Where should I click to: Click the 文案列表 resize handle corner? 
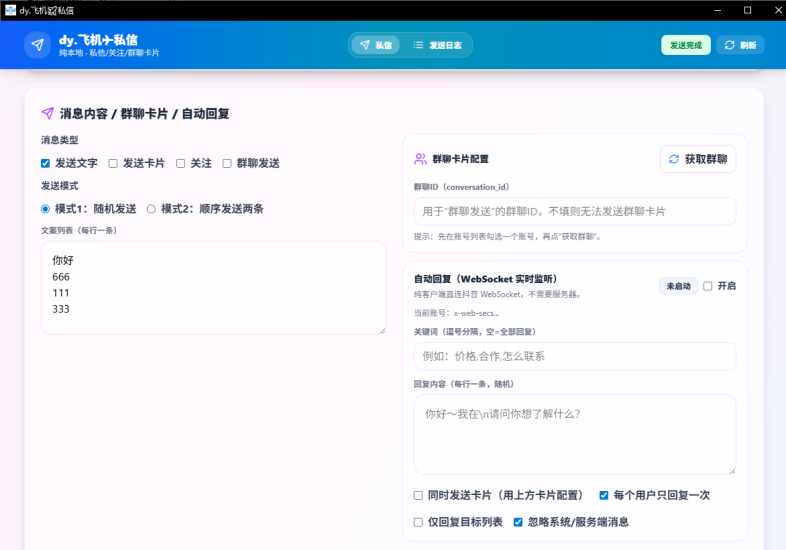tap(382, 331)
